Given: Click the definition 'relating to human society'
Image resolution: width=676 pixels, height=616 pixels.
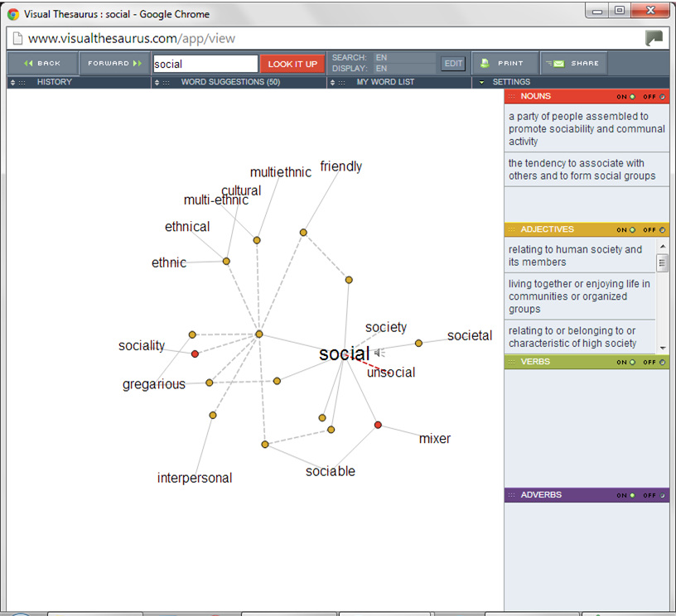Looking at the screenshot, I should coord(580,256).
